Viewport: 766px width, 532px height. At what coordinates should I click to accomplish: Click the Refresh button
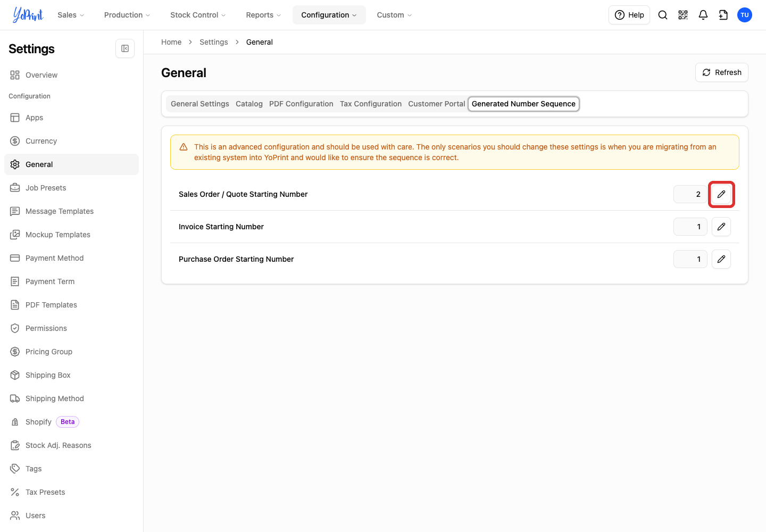[x=722, y=72]
